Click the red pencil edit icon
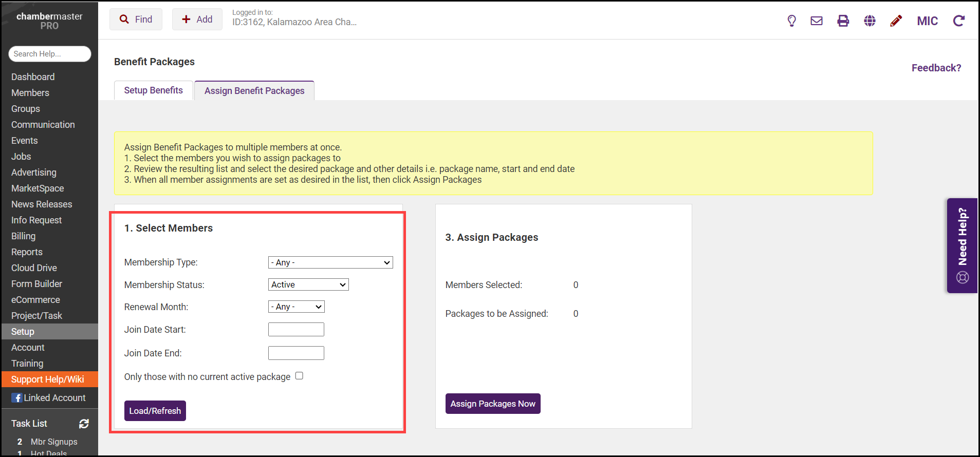This screenshot has height=457, width=980. tap(896, 21)
